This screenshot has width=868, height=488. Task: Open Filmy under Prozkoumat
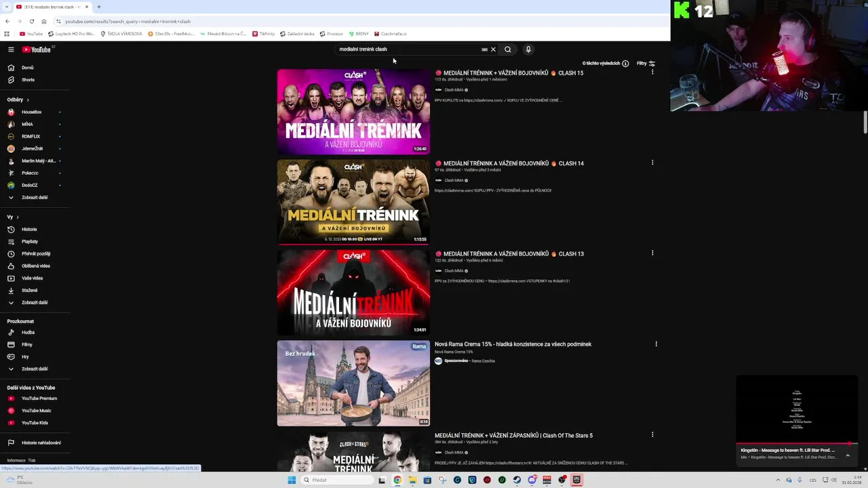(26, 344)
